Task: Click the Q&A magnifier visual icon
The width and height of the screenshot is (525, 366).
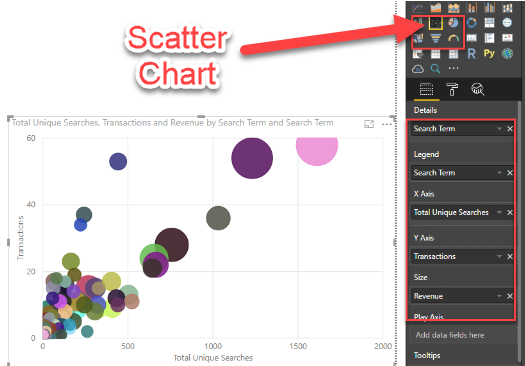Action: (x=435, y=69)
